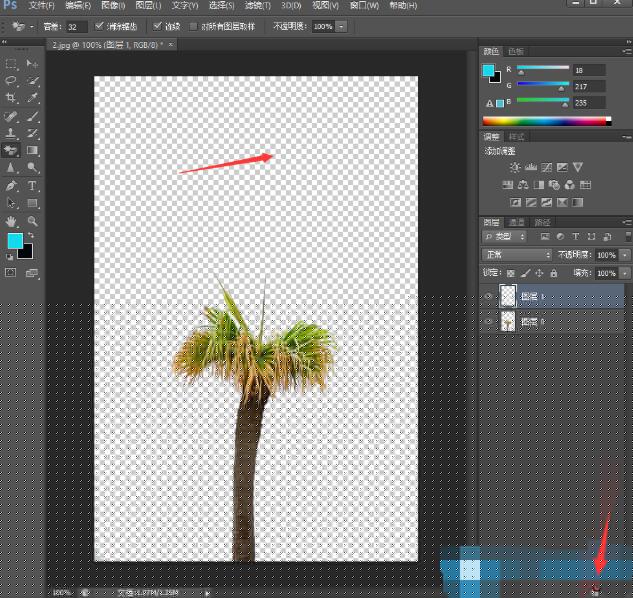Select the Hand tool

point(12,221)
